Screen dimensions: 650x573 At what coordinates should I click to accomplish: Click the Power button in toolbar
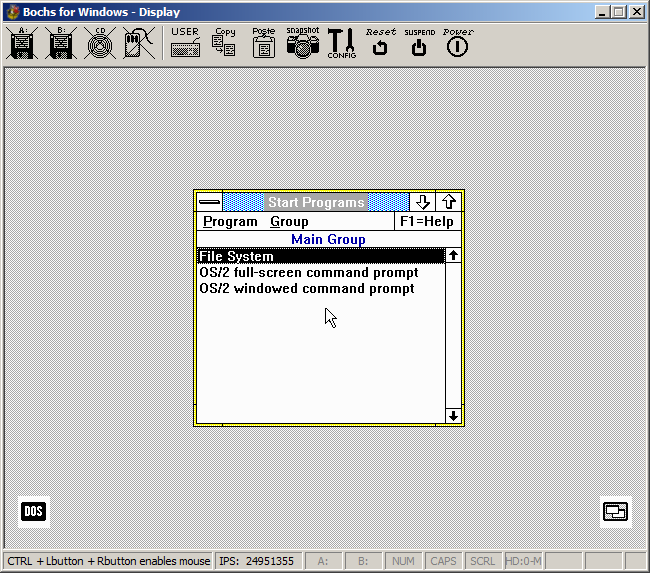(x=458, y=43)
